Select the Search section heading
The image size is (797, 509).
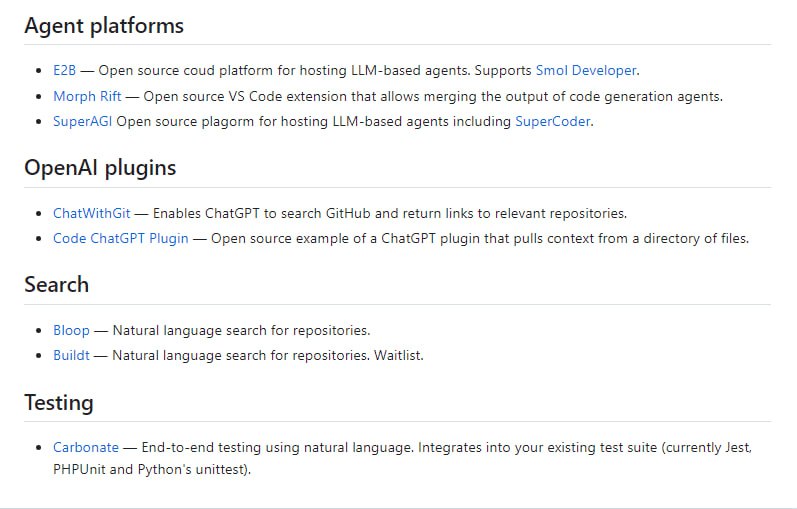(56, 285)
